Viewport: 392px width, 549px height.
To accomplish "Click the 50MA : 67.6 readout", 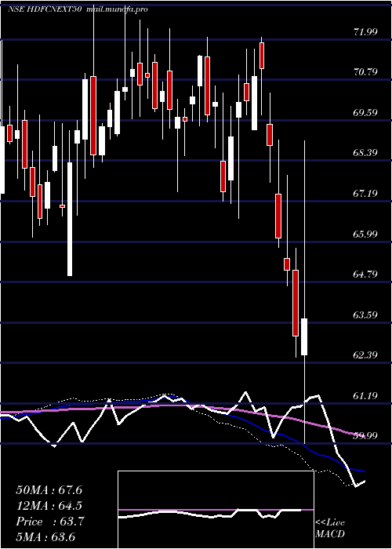I will [x=49, y=490].
